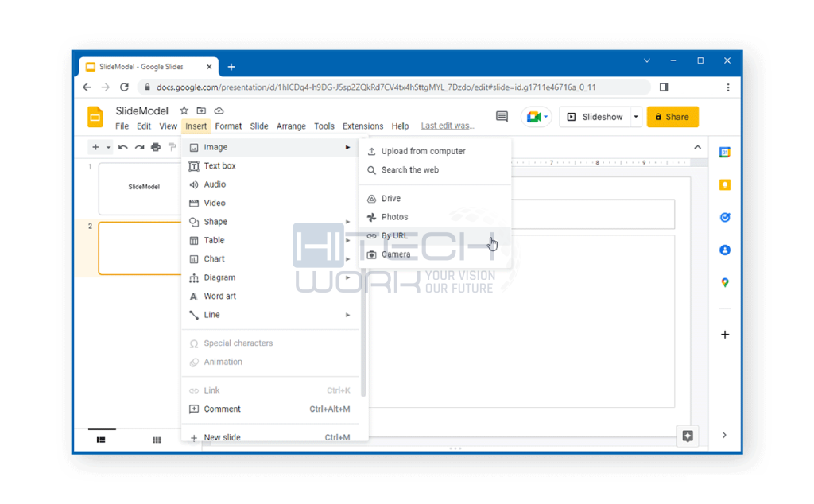
Task: Click the move to folder icon
Action: pyautogui.click(x=201, y=110)
